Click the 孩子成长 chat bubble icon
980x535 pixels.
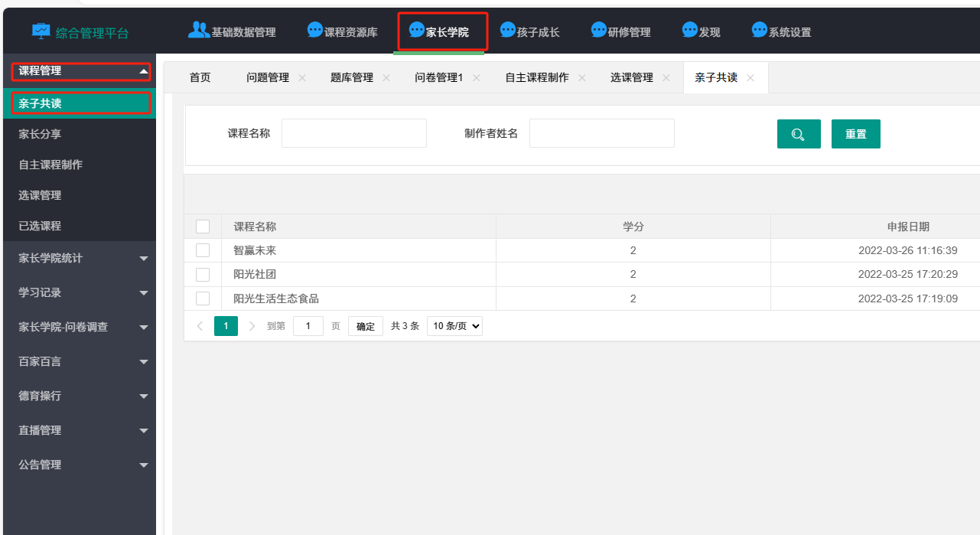[x=508, y=30]
